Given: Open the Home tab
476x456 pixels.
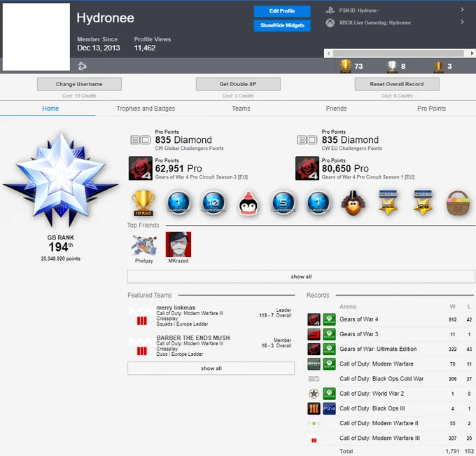Looking at the screenshot, I should point(50,109).
